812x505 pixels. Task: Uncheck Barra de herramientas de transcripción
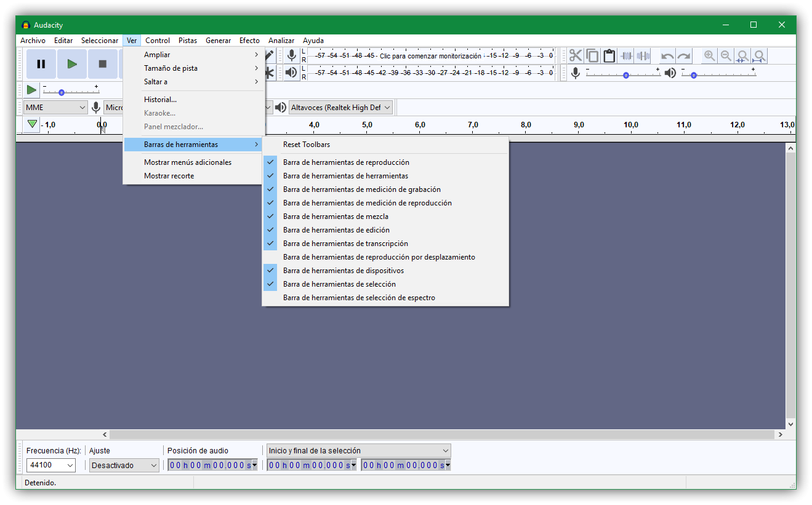(x=385, y=244)
